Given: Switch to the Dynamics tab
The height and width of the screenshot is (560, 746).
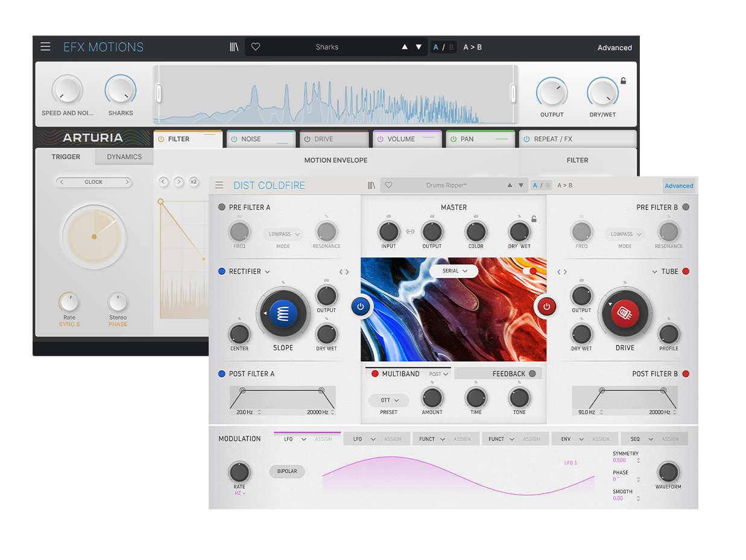Looking at the screenshot, I should pos(124,157).
